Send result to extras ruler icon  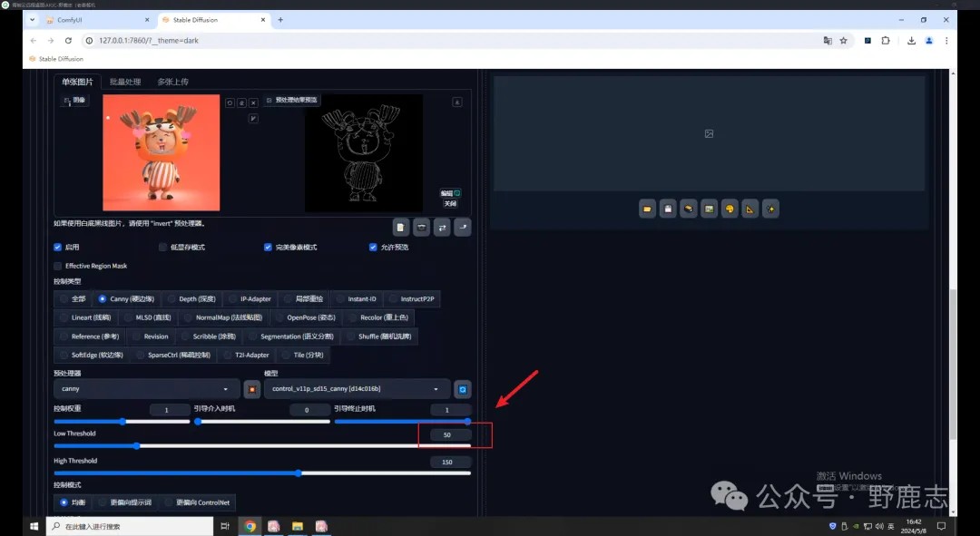click(750, 209)
